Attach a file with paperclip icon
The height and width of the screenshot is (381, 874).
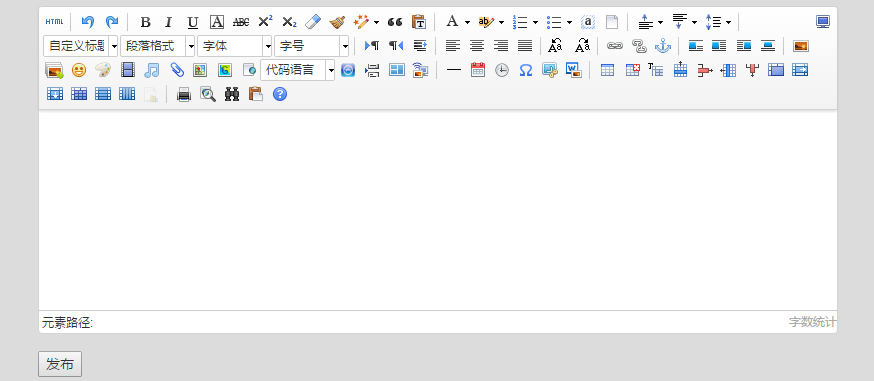(x=176, y=70)
